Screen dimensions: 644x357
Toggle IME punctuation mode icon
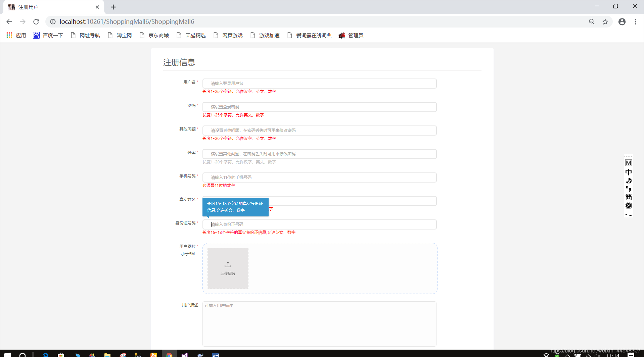point(629,189)
